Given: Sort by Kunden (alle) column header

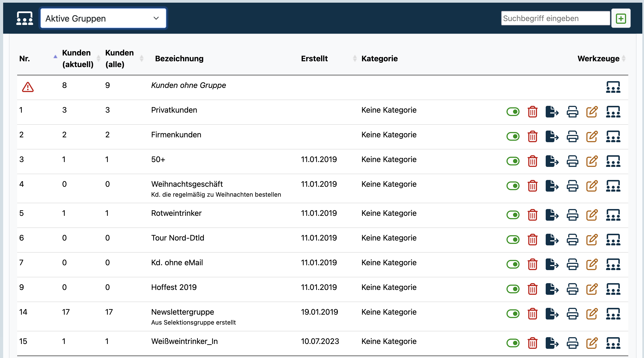Looking at the screenshot, I should [119, 59].
